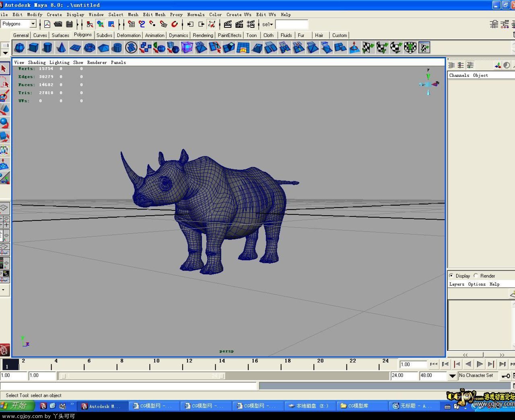Create a polygon plane from the shelf
This screenshot has width=515, height=420.
coord(75,48)
